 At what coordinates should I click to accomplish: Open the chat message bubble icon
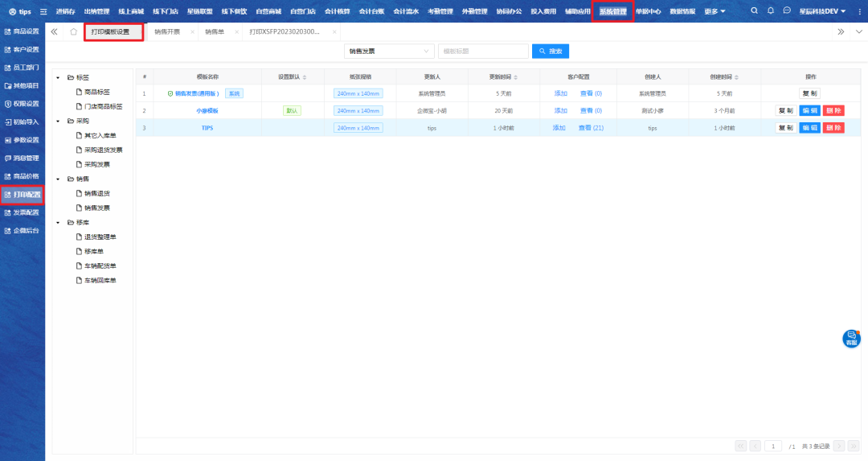click(x=787, y=11)
